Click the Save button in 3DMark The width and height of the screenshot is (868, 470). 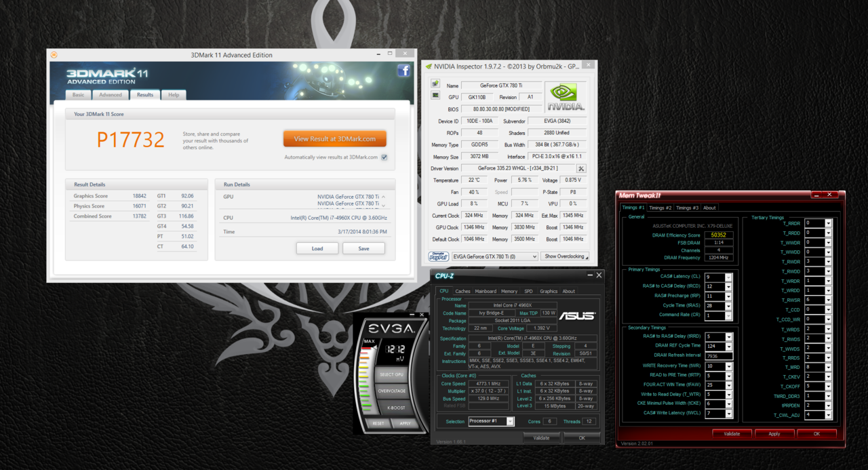pyautogui.click(x=363, y=248)
